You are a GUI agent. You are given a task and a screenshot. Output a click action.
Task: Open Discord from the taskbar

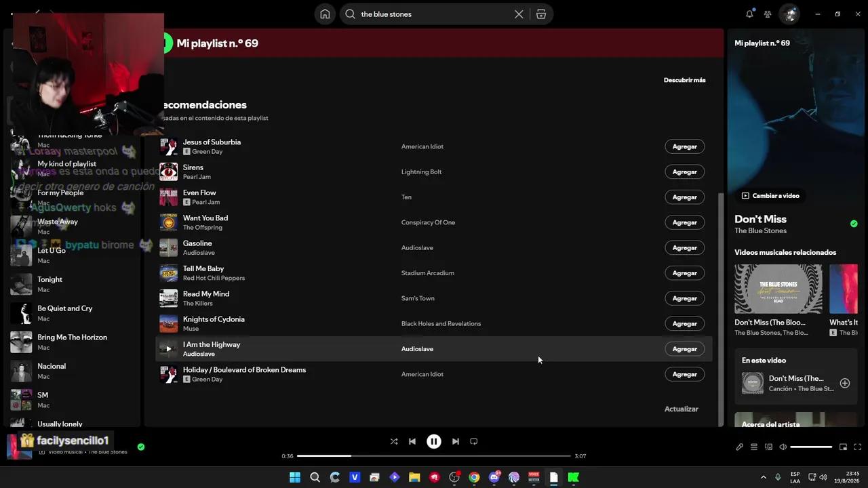pos(494,477)
